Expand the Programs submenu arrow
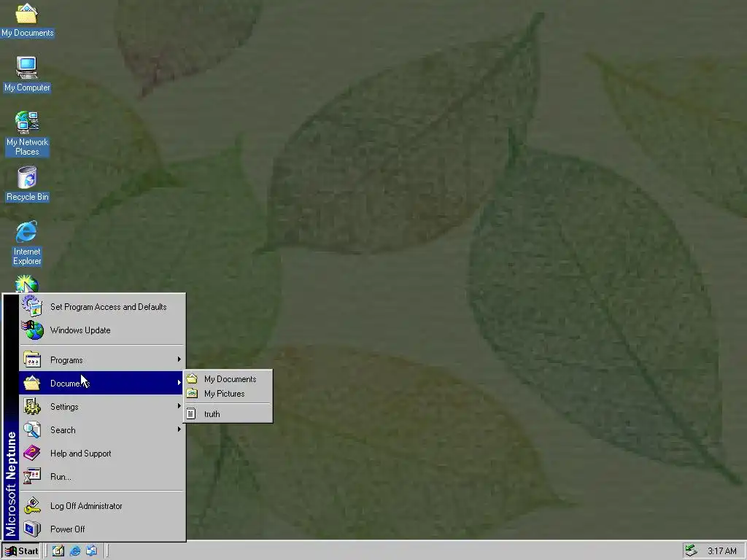This screenshot has width=747, height=560. (x=179, y=359)
